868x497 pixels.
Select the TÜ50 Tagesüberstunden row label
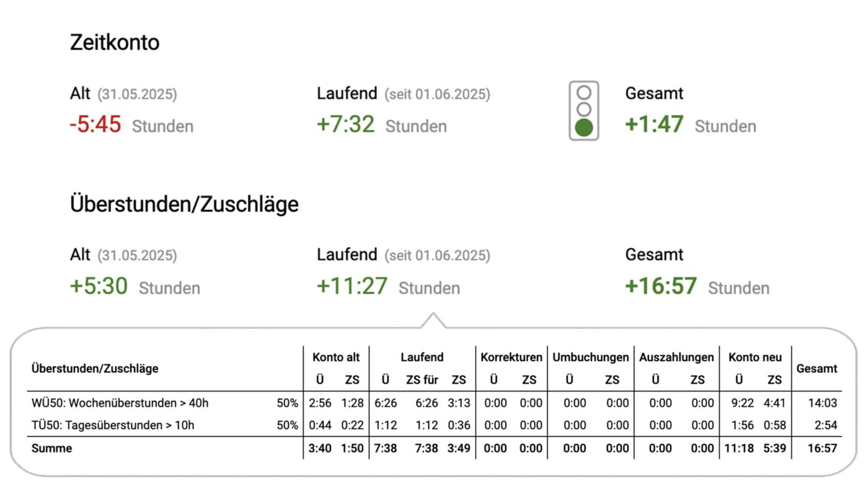[112, 425]
